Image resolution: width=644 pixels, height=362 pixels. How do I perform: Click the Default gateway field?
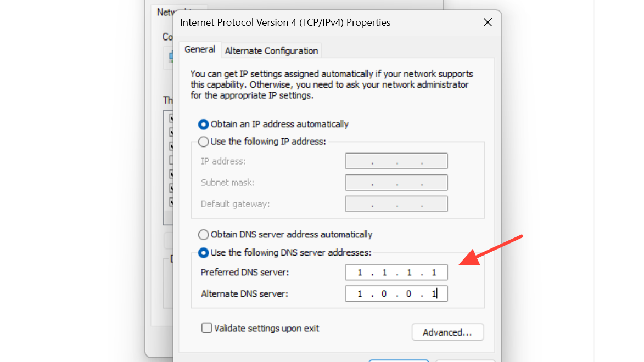(396, 204)
